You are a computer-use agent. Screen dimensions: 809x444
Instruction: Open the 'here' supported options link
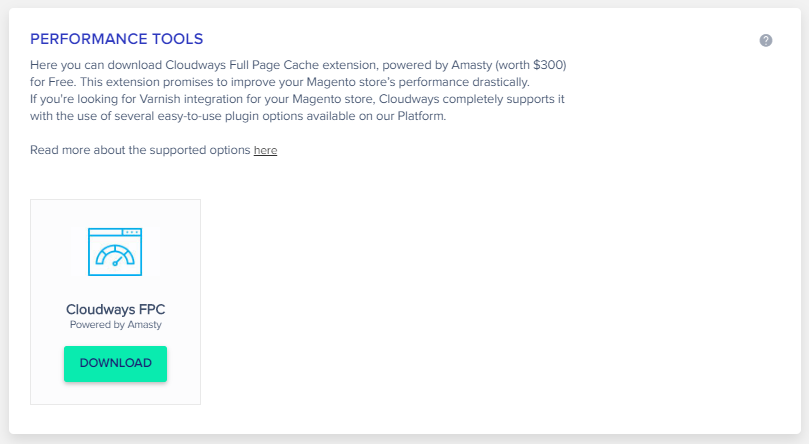click(x=265, y=150)
